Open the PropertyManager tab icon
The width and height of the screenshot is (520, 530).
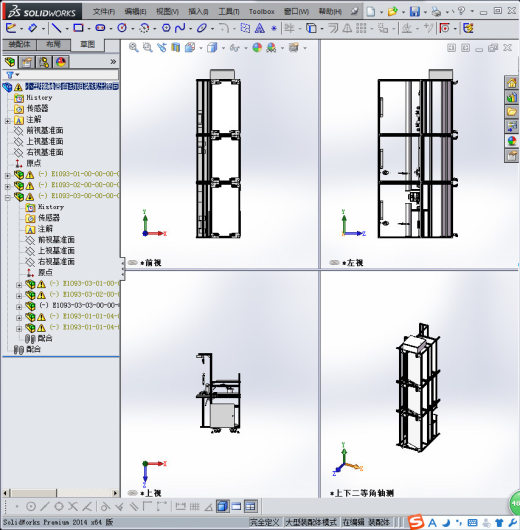pos(27,62)
